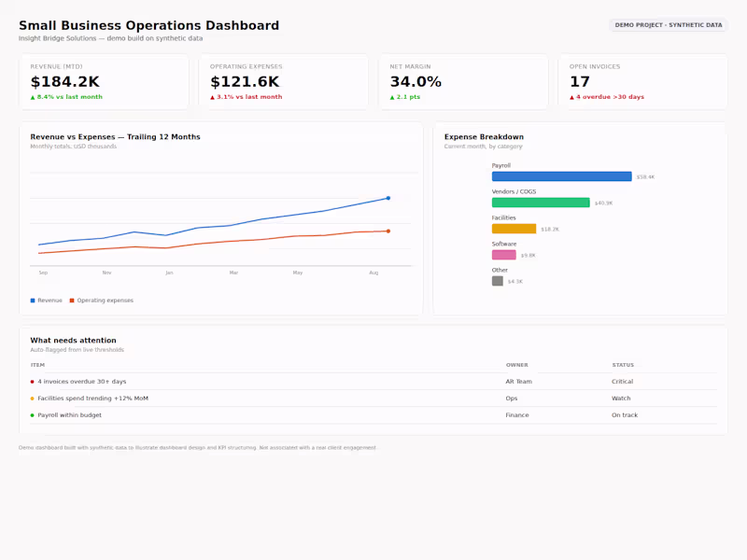Click the yellow Facilities bar

coord(514,229)
